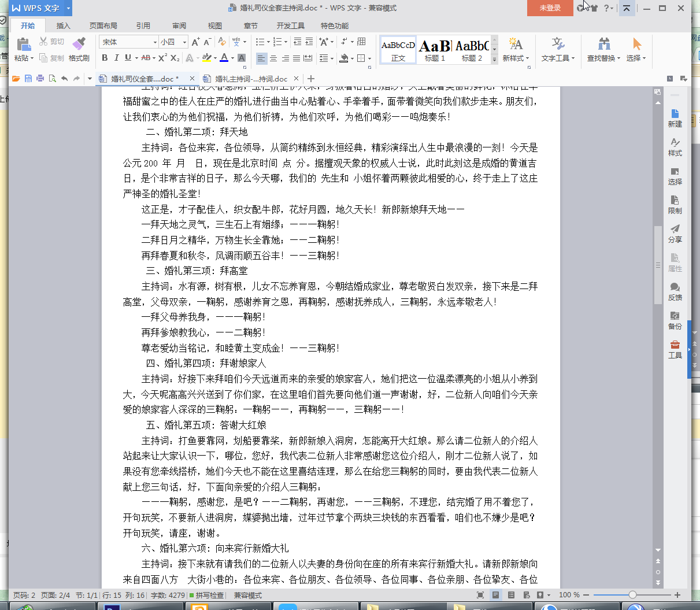700x610 pixels.
Task: Click the Save disk icon
Action: [28, 79]
